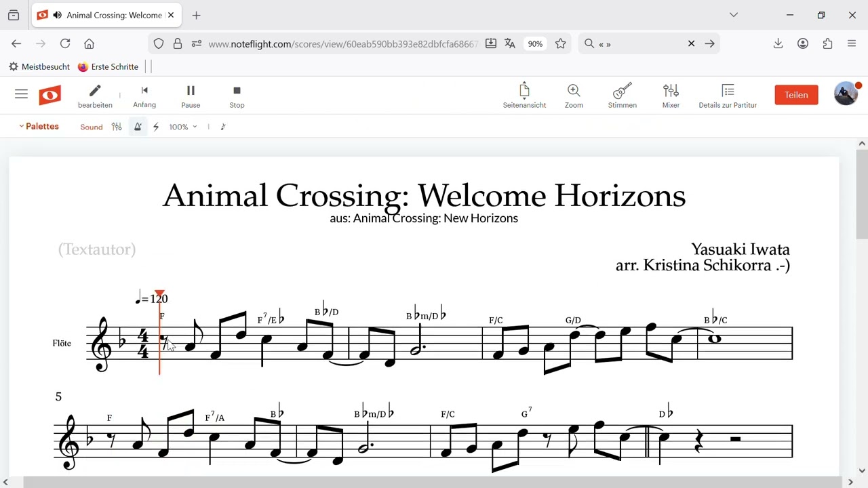The width and height of the screenshot is (868, 488).
Task: Reload the current page
Action: (65, 43)
